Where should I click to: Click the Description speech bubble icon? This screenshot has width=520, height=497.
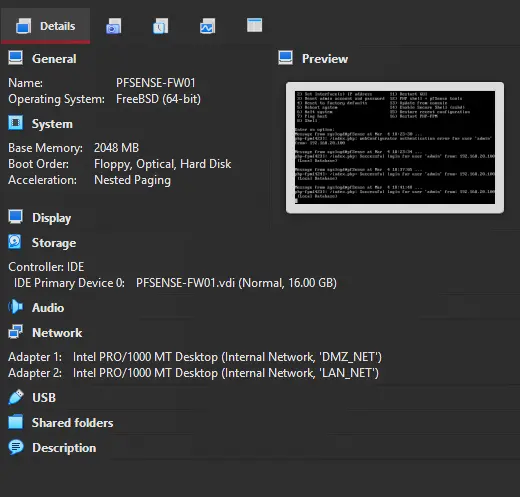(x=16, y=447)
